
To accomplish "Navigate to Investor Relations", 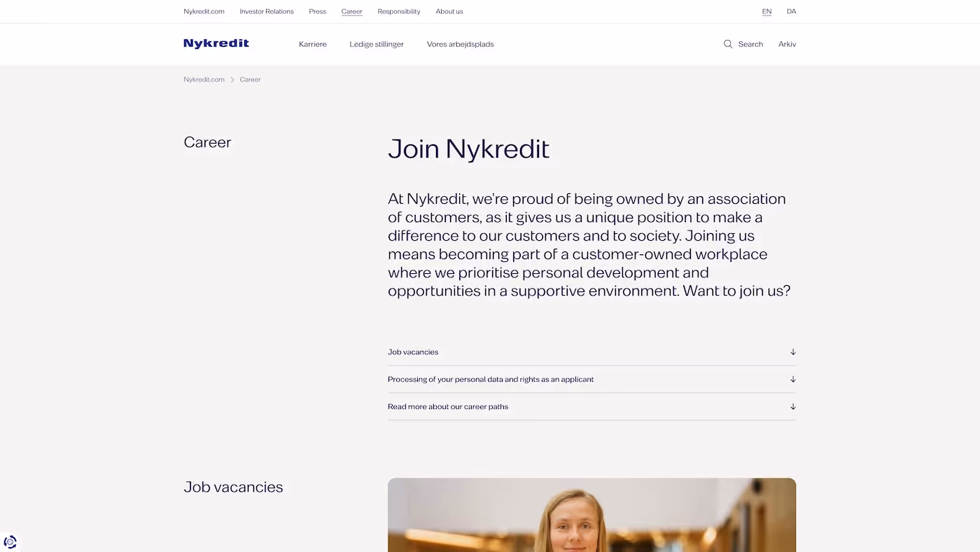I will (267, 11).
